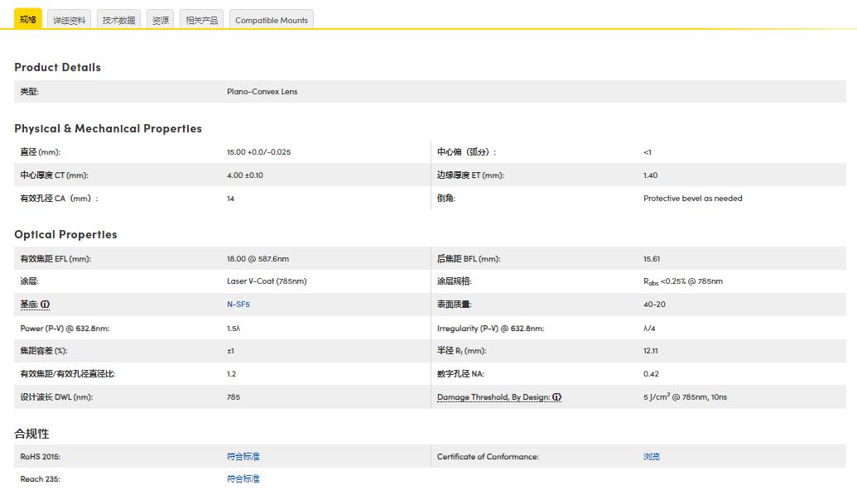Viewport: 857px width, 504px height.
Task: Click the f-number value 1.2
Action: 231,373
